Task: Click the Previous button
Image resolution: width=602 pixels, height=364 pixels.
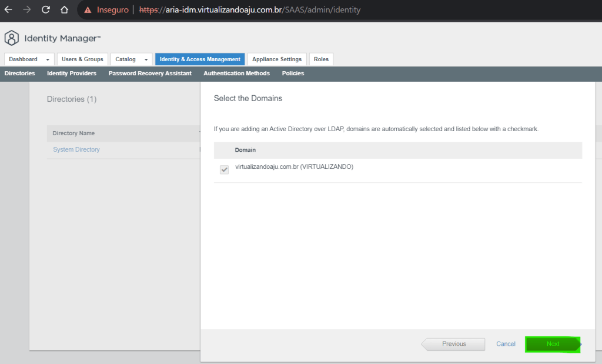Action: click(453, 344)
